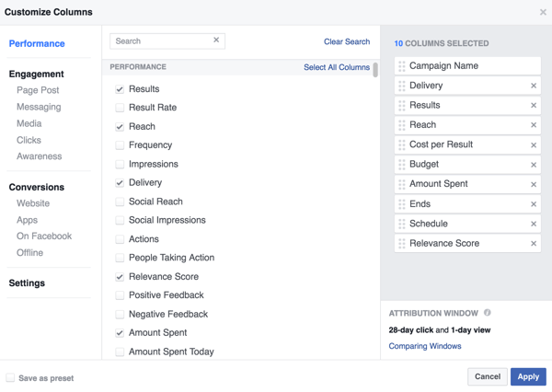This screenshot has height=392, width=552.
Task: Click Select All Columns link
Action: [337, 67]
